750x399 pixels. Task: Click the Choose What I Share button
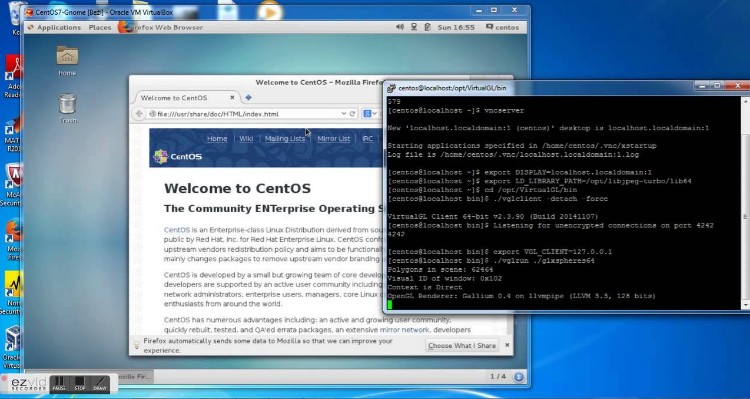[x=462, y=345]
